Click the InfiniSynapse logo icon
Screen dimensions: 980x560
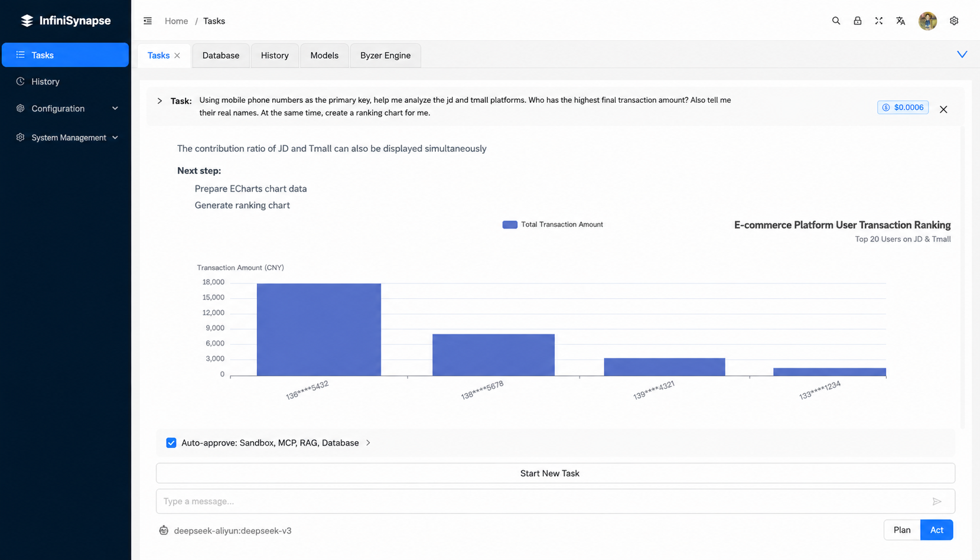pos(27,21)
